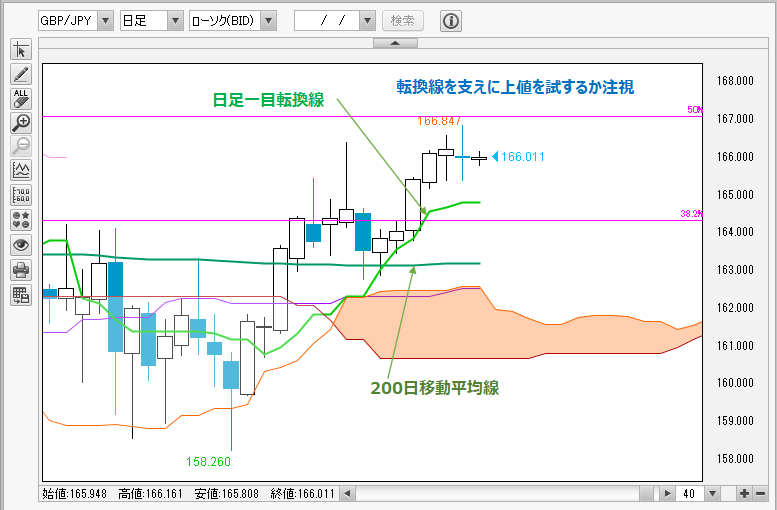Click the high price label 166.847
The height and width of the screenshot is (510, 777).
(439, 121)
